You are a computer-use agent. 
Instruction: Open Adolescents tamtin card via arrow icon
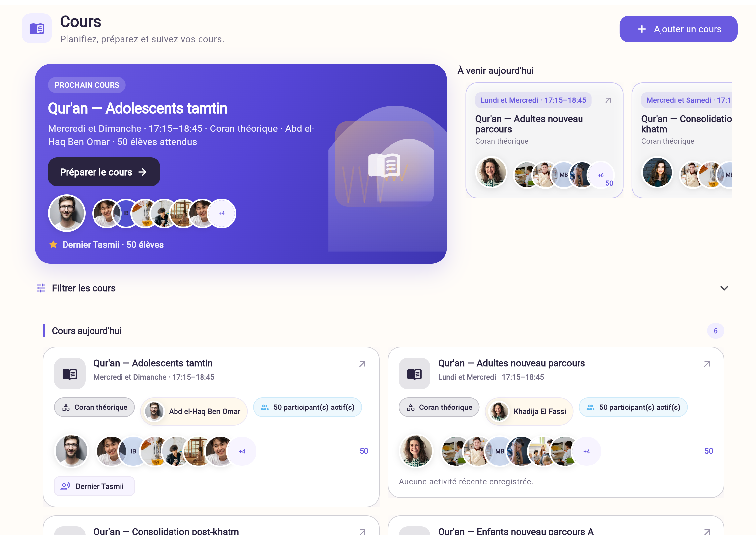[362, 364]
